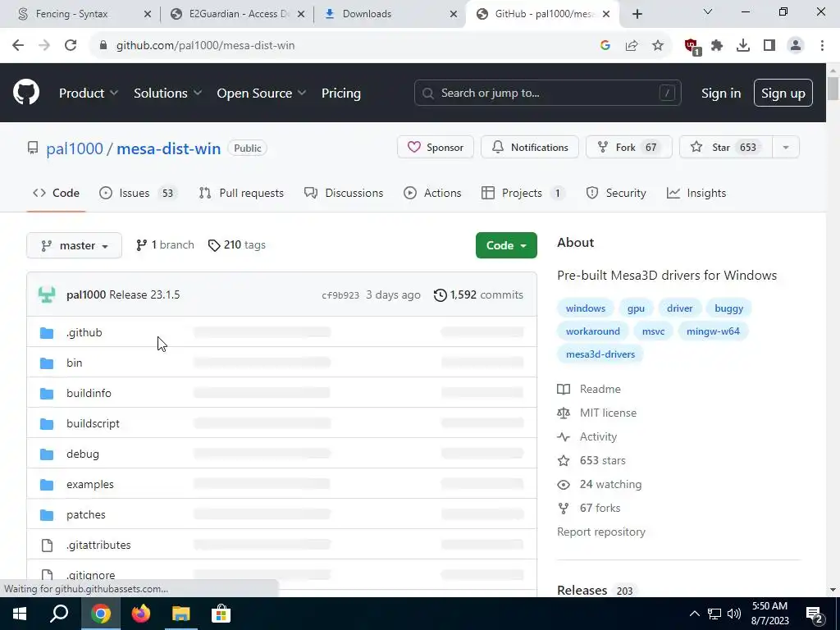Viewport: 840px width, 630px height.
Task: Open the uBlock shield extension icon
Action: (x=692, y=47)
